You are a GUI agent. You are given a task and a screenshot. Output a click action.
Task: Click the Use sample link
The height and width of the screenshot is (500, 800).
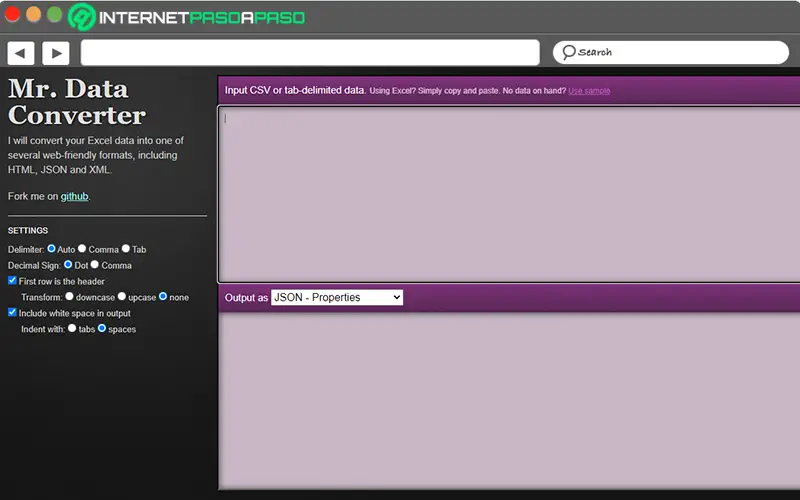point(589,91)
